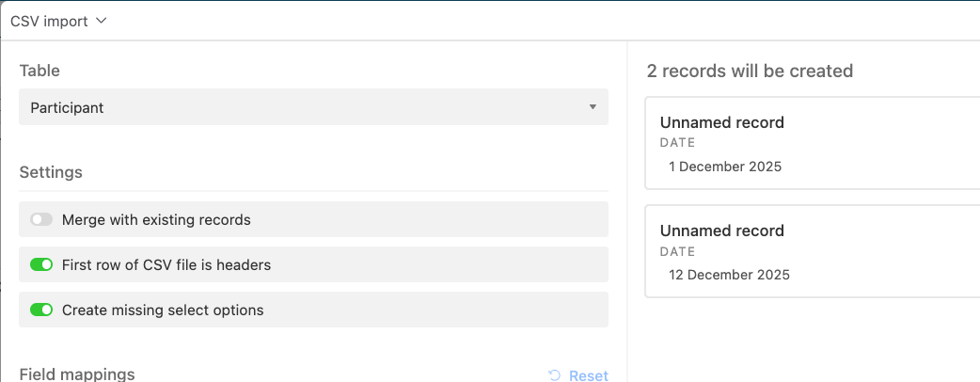Click the Reset field mappings link
The image size is (980, 382).
click(x=578, y=375)
